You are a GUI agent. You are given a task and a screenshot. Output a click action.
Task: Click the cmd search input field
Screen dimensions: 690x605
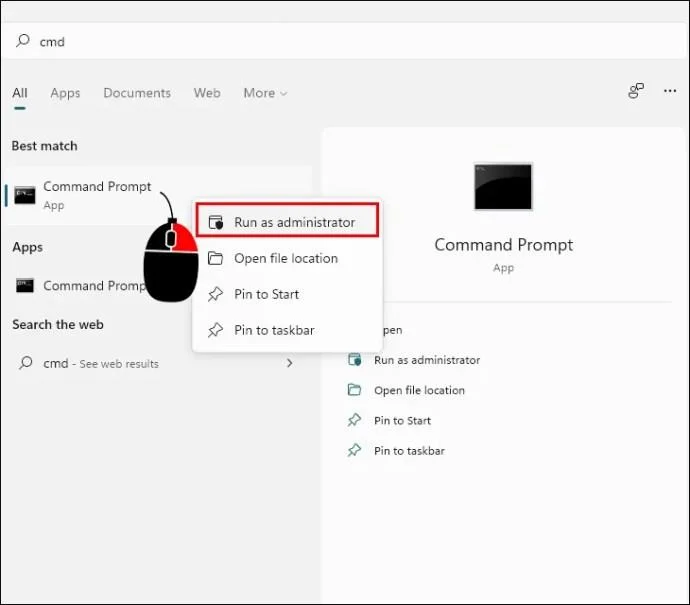click(345, 41)
